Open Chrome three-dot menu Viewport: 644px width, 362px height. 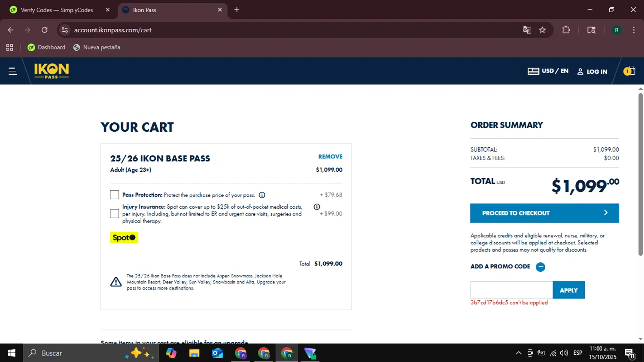634,30
